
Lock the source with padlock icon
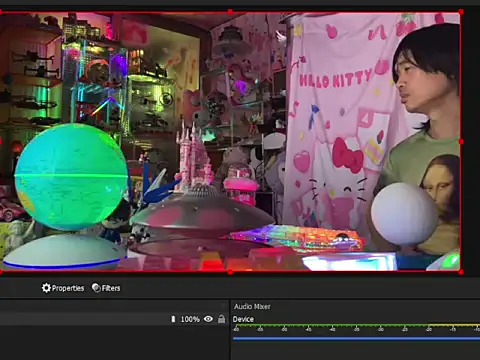(221, 319)
